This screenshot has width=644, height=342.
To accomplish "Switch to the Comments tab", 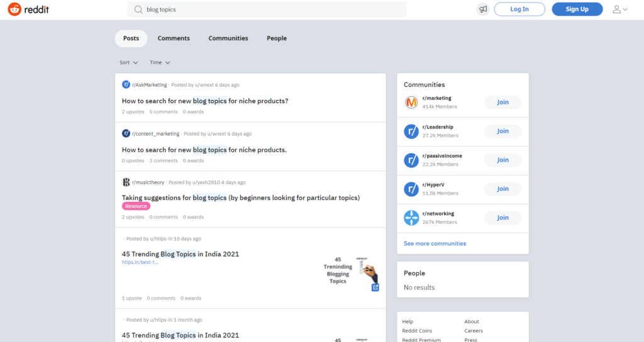I will click(174, 38).
